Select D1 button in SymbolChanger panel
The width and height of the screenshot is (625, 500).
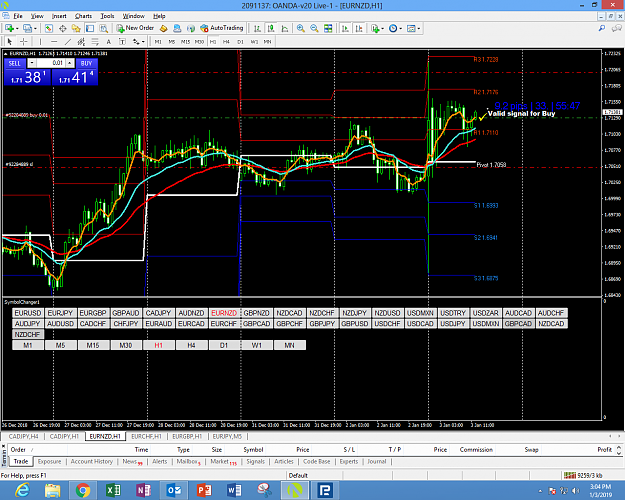[x=224, y=345]
